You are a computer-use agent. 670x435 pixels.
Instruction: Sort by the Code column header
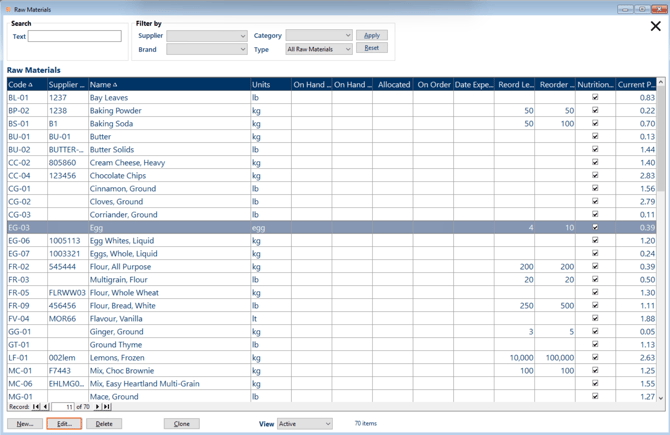click(x=20, y=85)
